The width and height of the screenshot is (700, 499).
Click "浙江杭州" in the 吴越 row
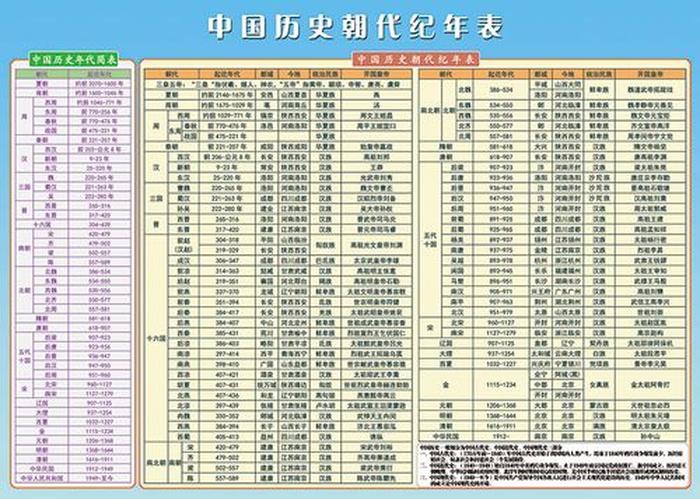point(568,261)
